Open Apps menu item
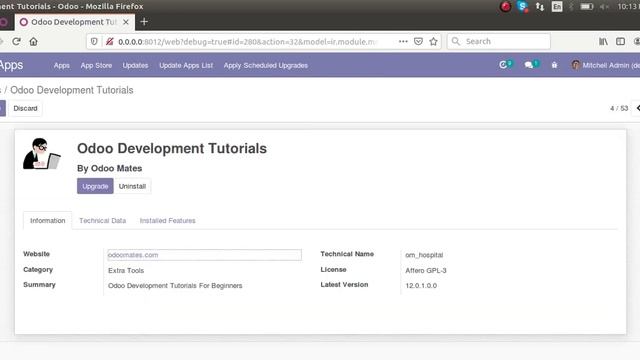640x360 pixels. point(62,65)
